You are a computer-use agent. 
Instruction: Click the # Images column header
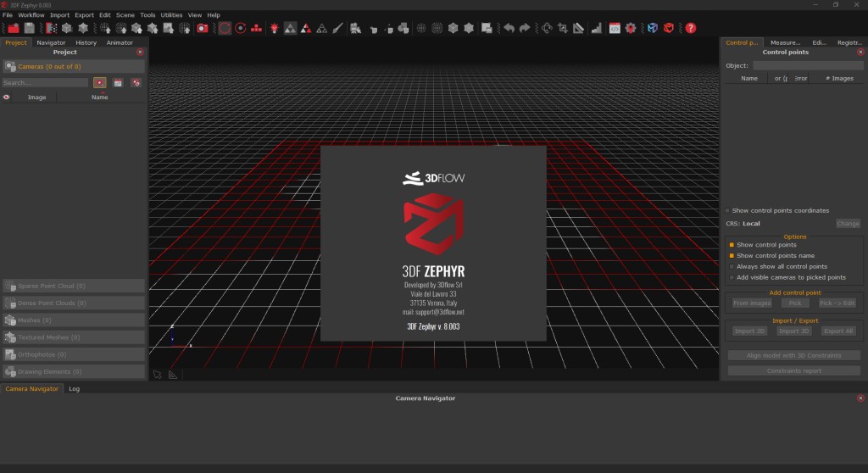(x=839, y=79)
